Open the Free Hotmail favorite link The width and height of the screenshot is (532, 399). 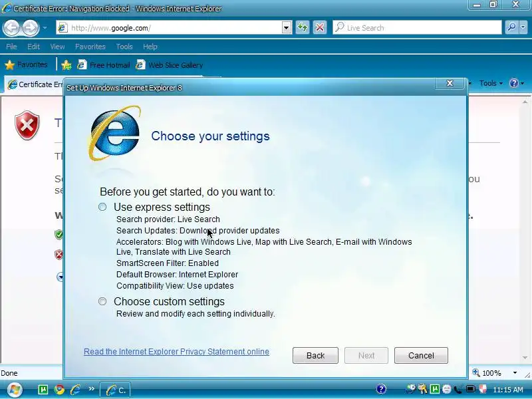click(x=104, y=65)
